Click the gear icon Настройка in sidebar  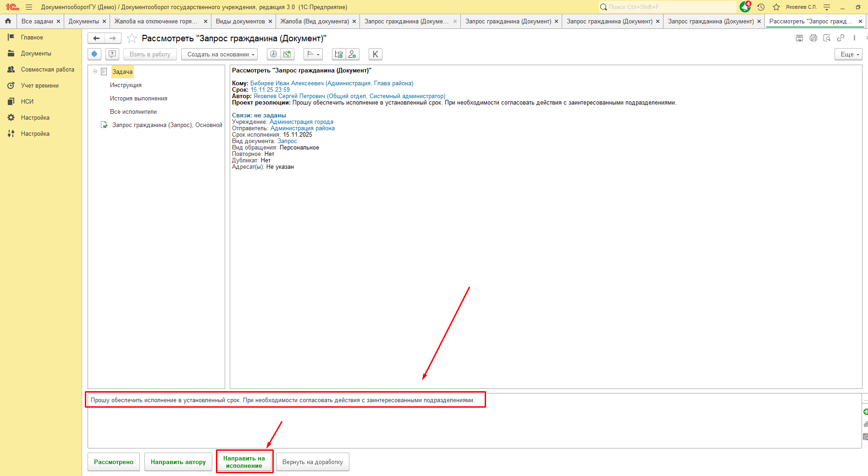tap(11, 118)
